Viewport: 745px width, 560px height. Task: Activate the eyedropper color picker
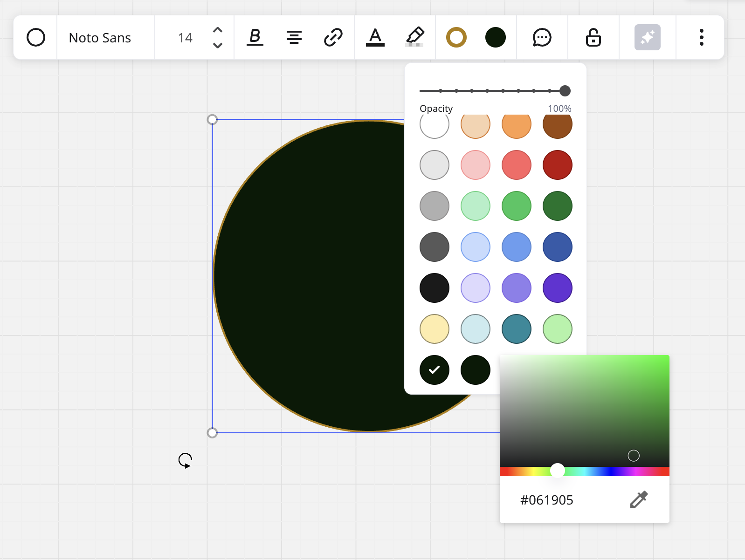(x=639, y=499)
